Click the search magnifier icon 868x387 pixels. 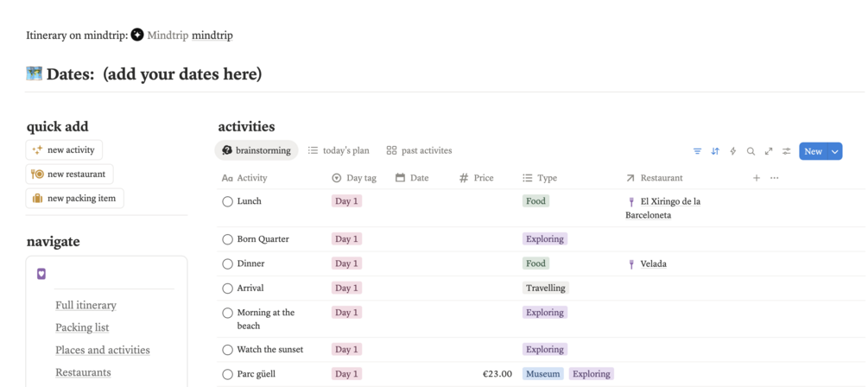[x=751, y=151]
